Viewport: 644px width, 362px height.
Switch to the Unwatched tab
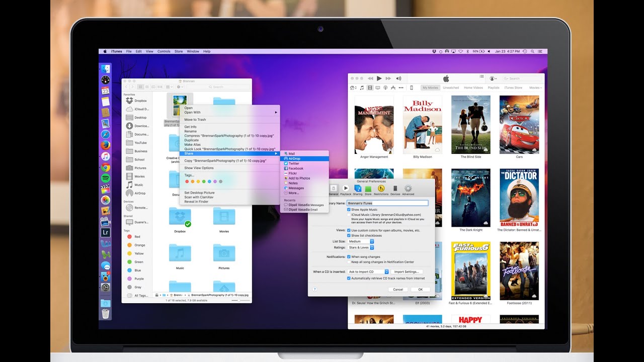coord(451,87)
